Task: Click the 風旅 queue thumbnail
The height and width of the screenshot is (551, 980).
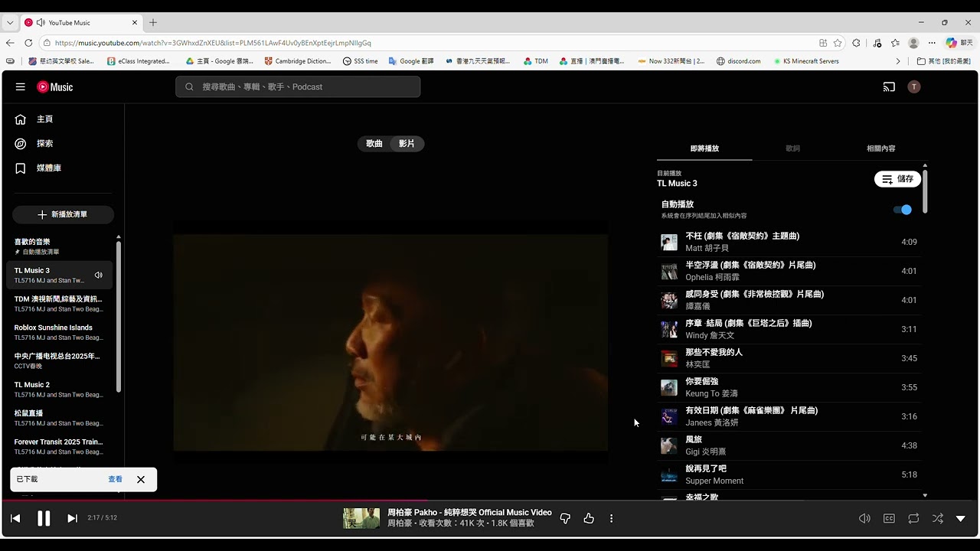Action: [x=669, y=446]
